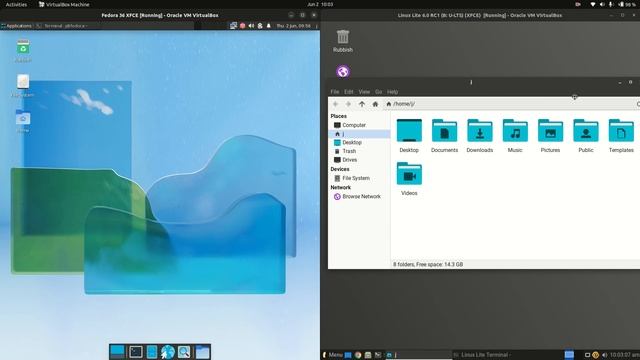Open VirtualBox Machine app menu in top bar
Image resolution: width=640 pixels, height=360 pixels.
click(64, 4)
